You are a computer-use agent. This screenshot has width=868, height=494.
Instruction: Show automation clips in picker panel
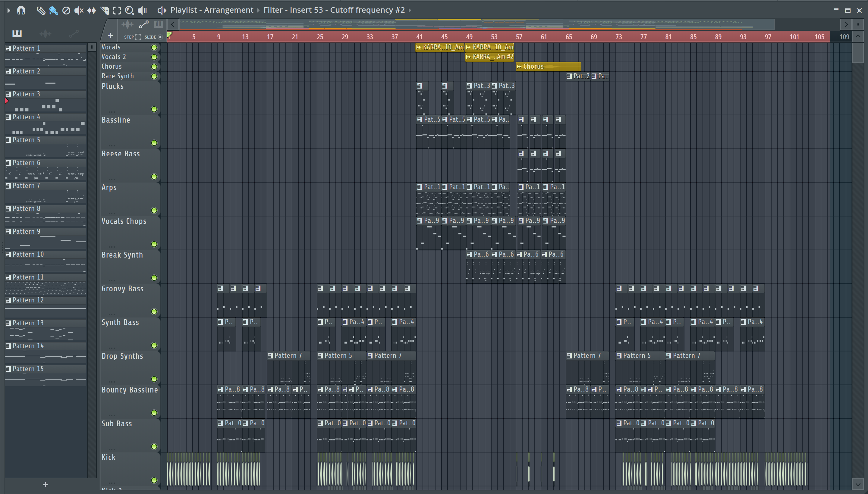74,33
